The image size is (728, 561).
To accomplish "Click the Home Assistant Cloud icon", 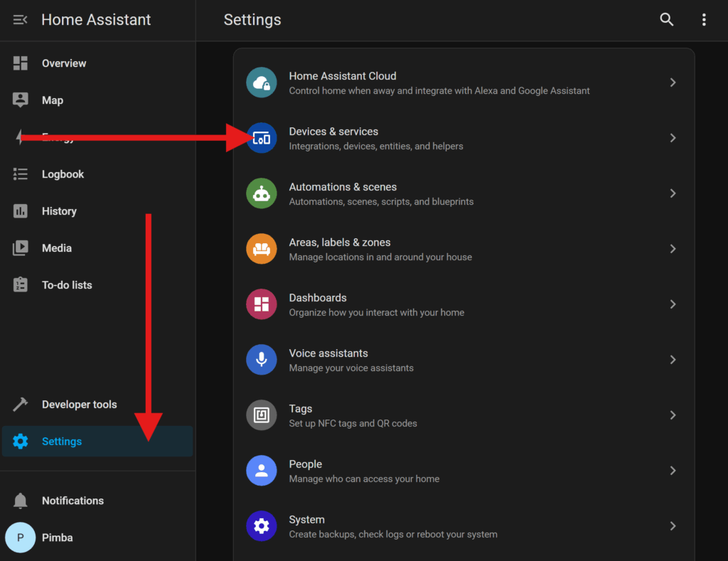I will click(261, 82).
